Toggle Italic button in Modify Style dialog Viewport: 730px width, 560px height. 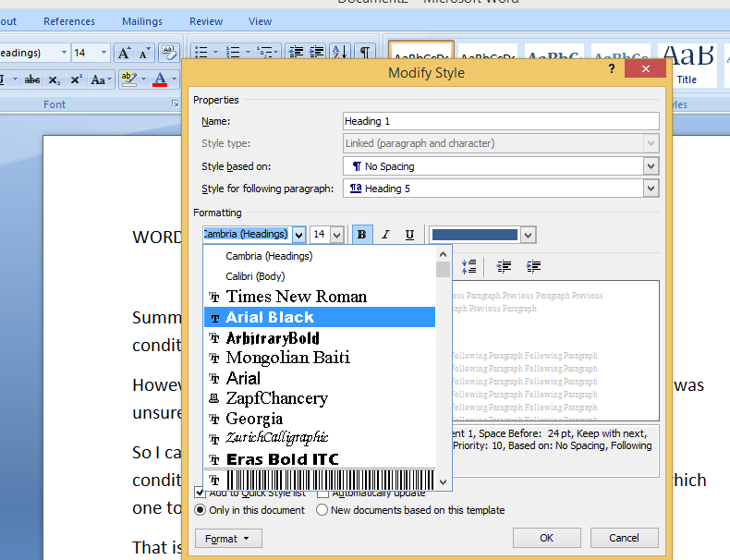coord(385,235)
